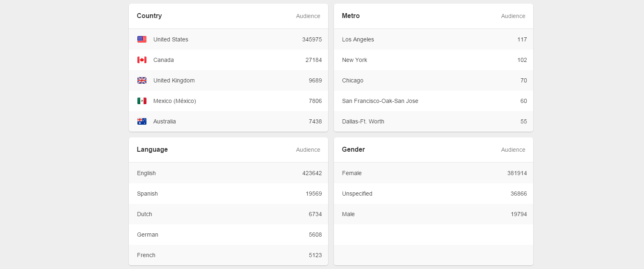644x269 pixels.
Task: Select the Female gender row
Action: click(433, 173)
